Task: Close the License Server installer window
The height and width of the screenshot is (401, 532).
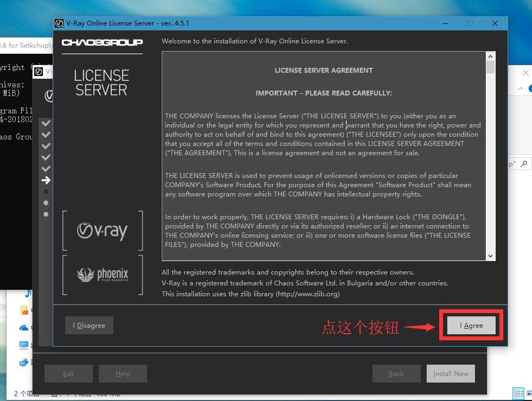Action: click(x=495, y=23)
